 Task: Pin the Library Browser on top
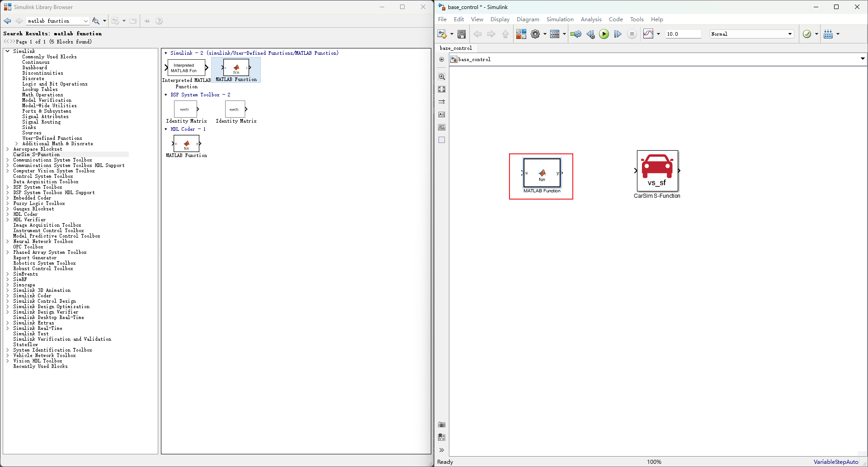point(147,21)
